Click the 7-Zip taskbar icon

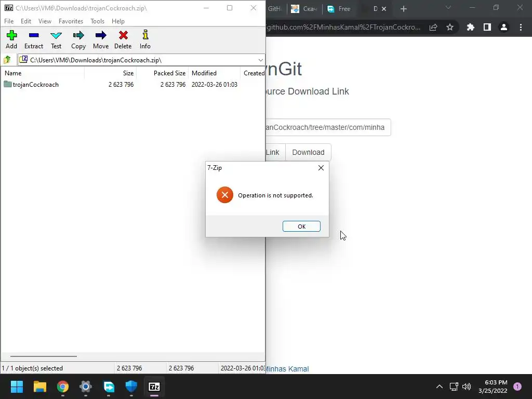(154, 387)
